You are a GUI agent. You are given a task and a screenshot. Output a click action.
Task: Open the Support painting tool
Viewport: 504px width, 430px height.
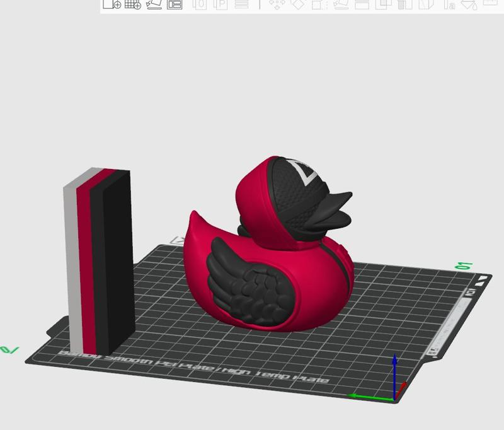[405, 4]
